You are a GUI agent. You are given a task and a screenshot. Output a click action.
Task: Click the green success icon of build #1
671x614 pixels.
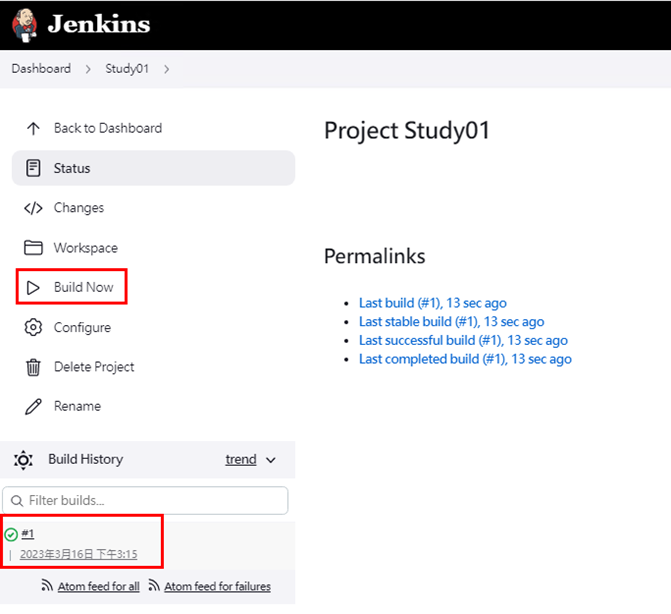click(11, 534)
